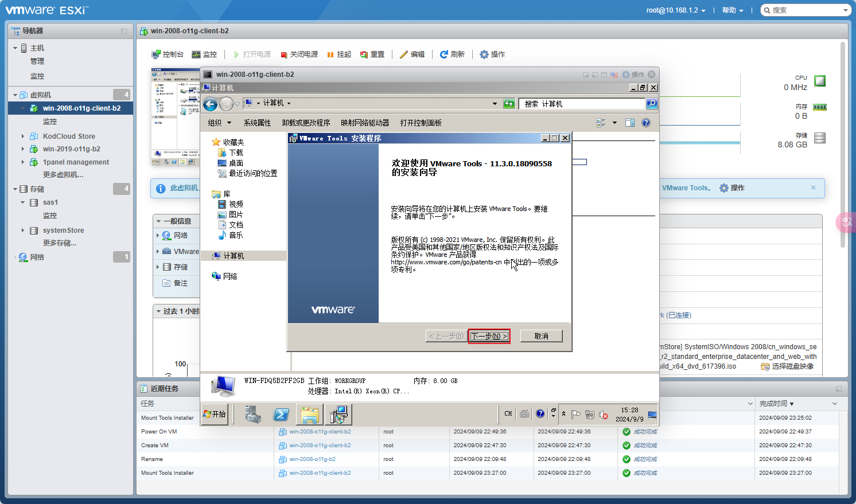
Task: Switch CH input language indicator
Action: (508, 413)
